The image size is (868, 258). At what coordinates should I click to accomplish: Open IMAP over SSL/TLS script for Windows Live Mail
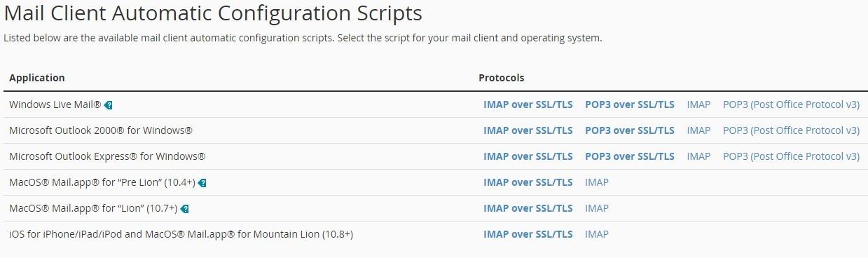pos(528,104)
